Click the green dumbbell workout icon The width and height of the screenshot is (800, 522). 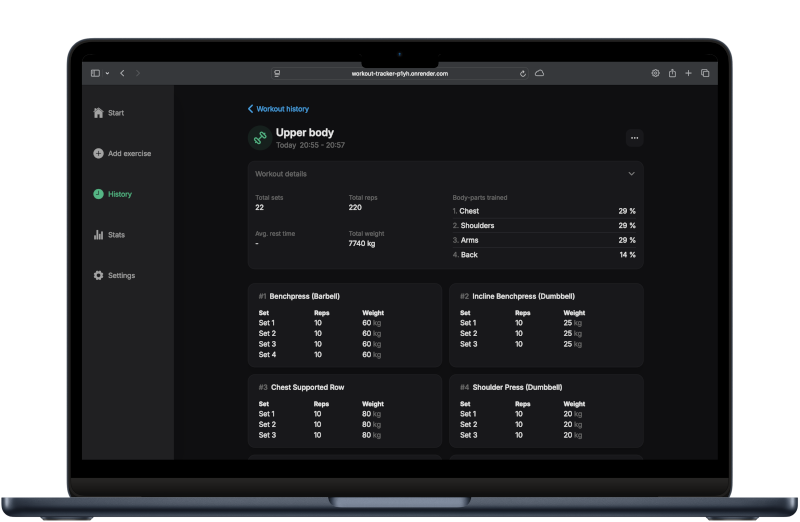coord(260,138)
